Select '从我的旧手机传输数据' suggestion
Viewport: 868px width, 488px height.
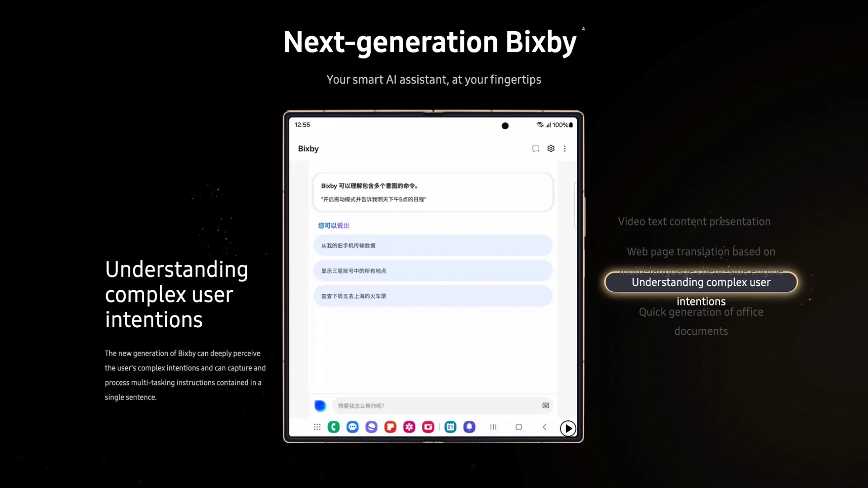[434, 245]
